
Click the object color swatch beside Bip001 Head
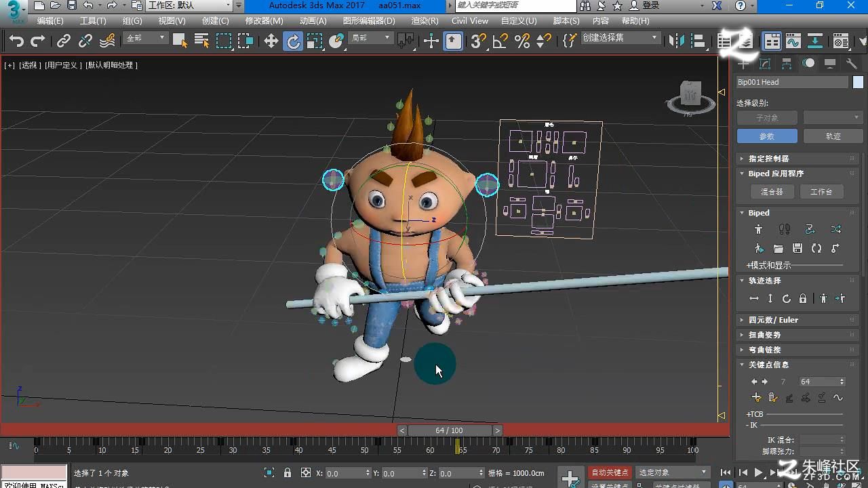858,82
